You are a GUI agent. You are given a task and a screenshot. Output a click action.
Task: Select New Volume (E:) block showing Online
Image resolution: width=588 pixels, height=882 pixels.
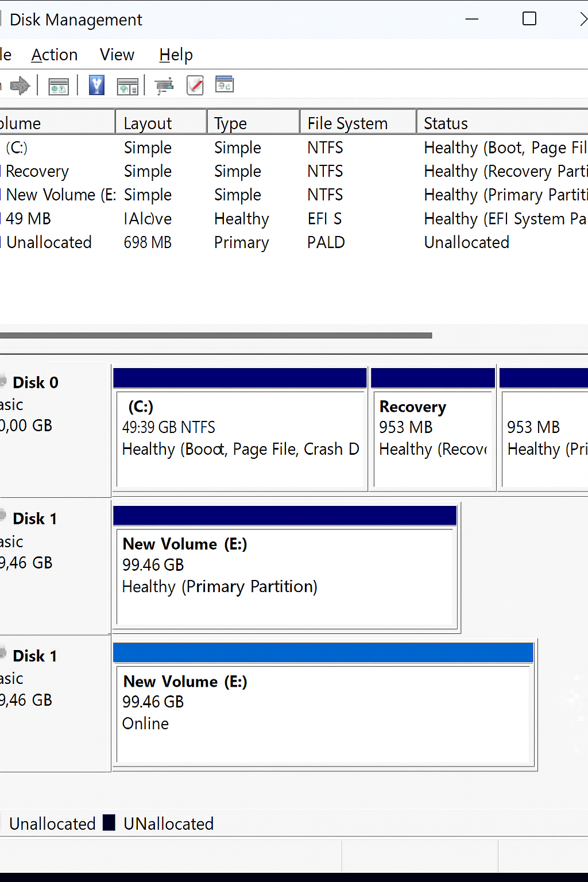pos(324,705)
